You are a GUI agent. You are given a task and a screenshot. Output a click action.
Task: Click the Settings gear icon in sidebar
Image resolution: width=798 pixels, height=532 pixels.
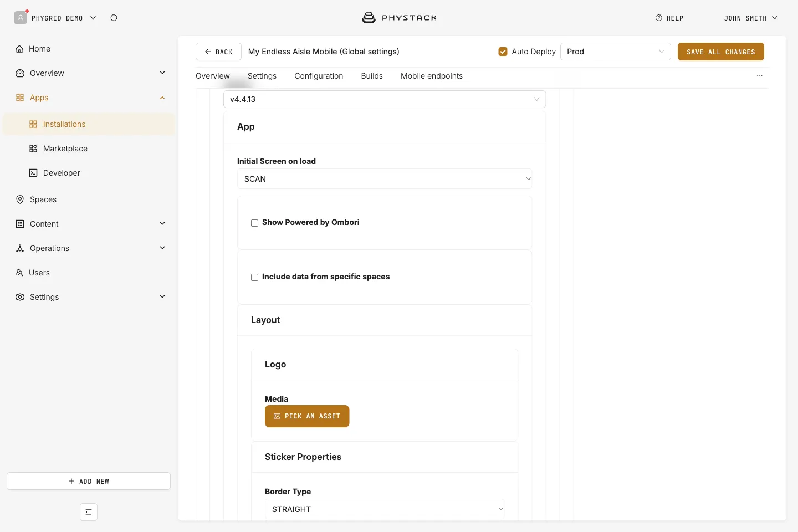(x=20, y=297)
